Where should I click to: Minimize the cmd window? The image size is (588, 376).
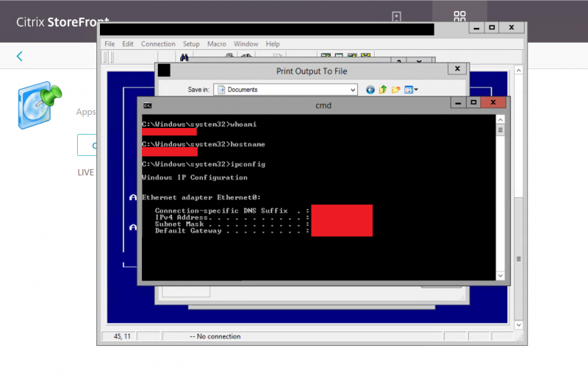458,102
